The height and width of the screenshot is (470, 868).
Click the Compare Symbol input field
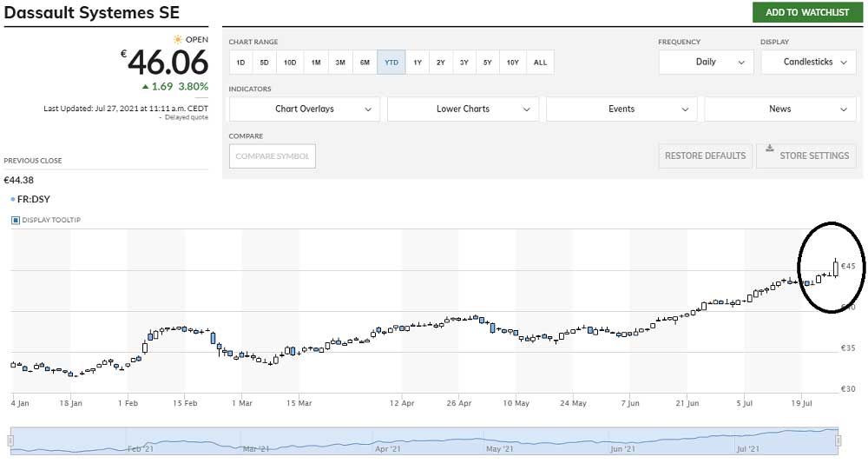(273, 156)
